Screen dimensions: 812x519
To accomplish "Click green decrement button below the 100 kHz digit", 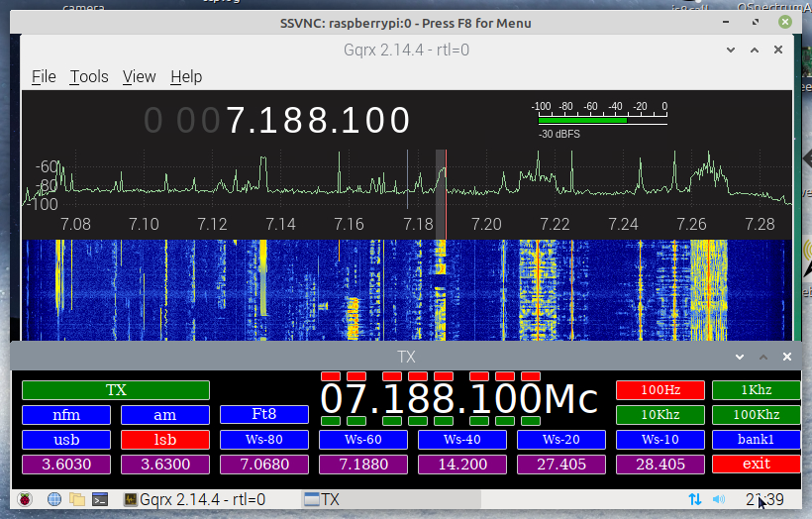I will (392, 421).
